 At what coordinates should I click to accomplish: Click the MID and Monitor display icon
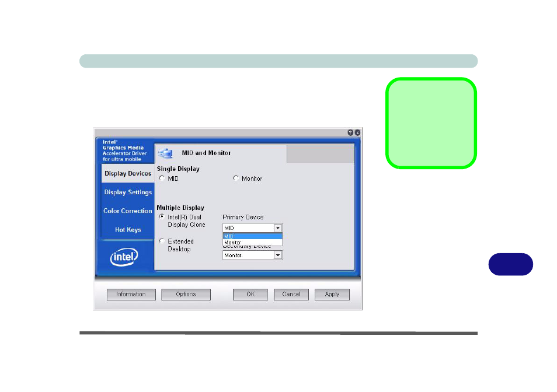click(x=166, y=153)
